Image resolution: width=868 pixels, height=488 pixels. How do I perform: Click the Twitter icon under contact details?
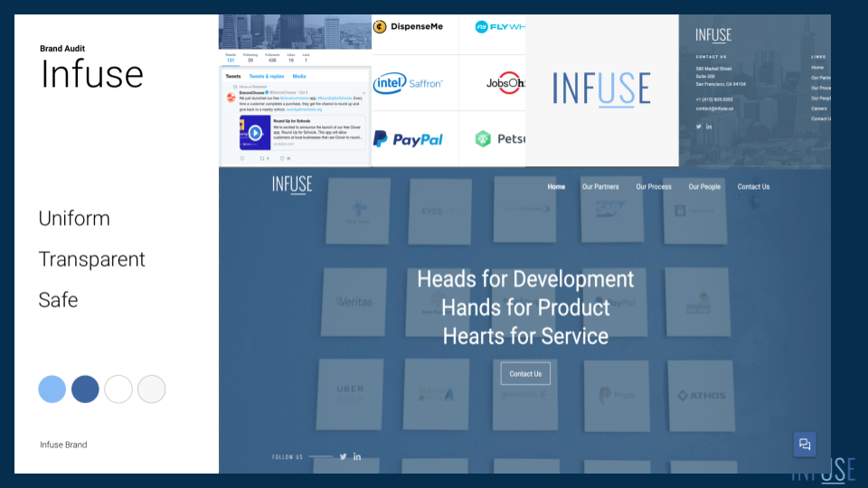(x=699, y=127)
